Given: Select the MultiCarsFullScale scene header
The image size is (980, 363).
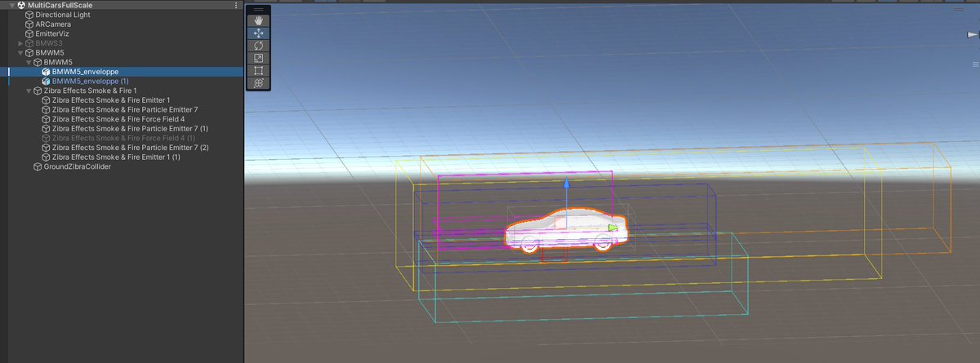Looking at the screenshot, I should pos(122,5).
